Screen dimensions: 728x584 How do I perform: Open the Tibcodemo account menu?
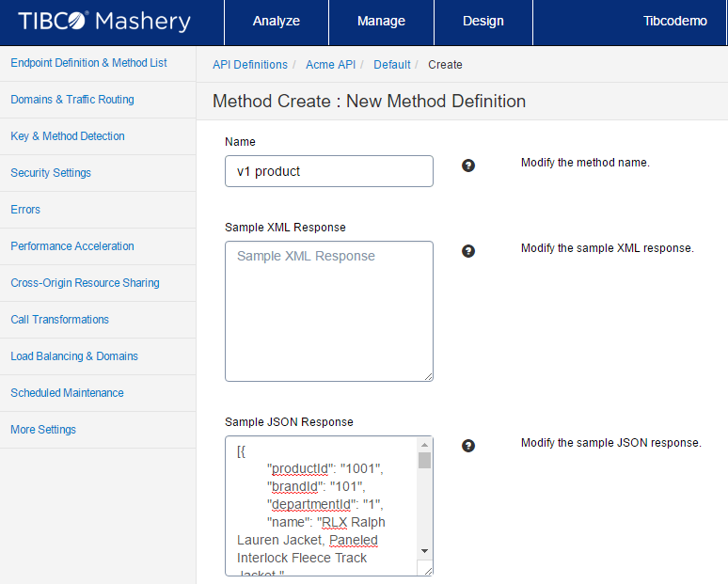[674, 22]
